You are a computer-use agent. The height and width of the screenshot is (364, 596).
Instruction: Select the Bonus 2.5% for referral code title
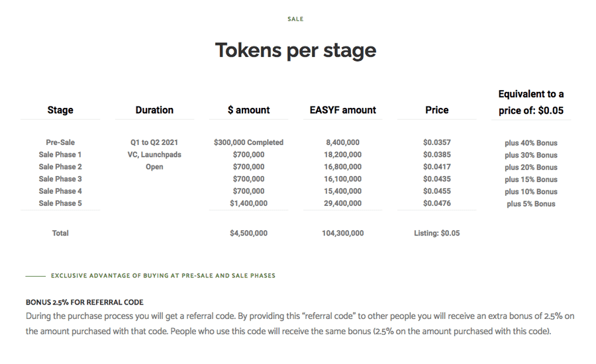[x=84, y=302]
